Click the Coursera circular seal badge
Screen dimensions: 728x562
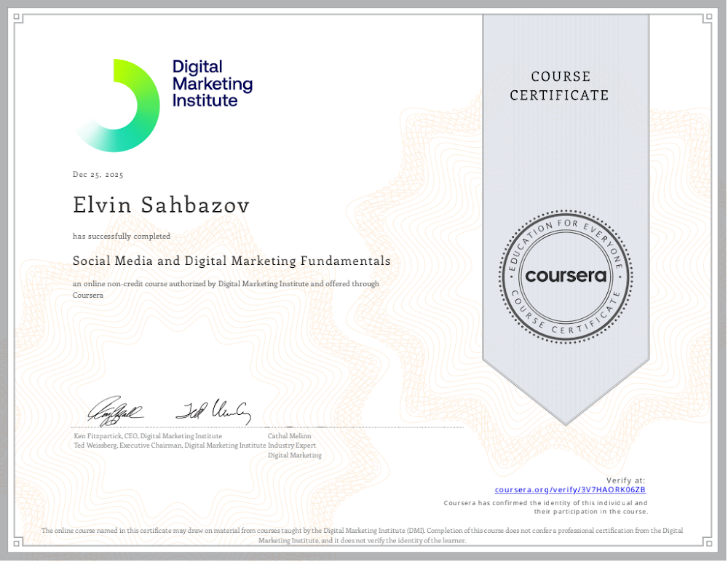click(566, 277)
